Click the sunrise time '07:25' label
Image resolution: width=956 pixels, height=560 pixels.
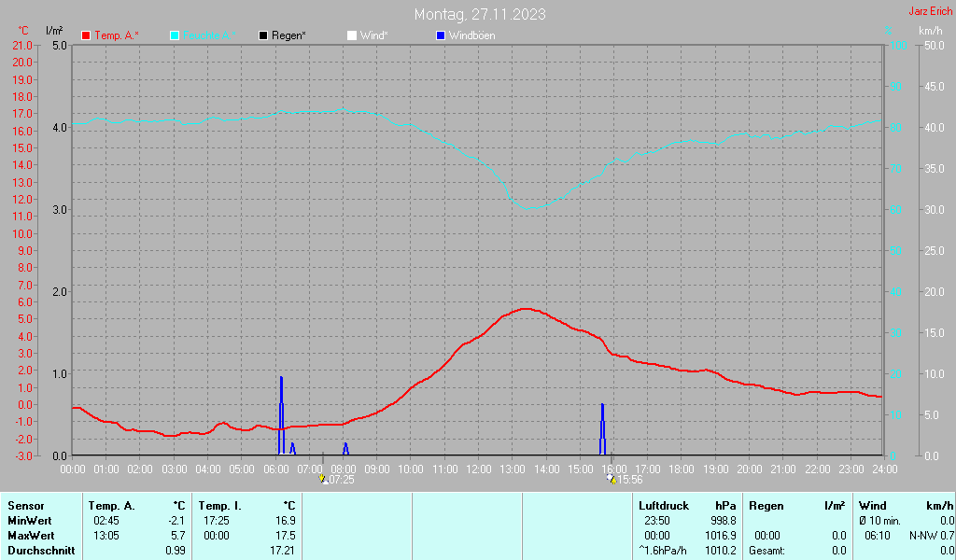point(342,480)
